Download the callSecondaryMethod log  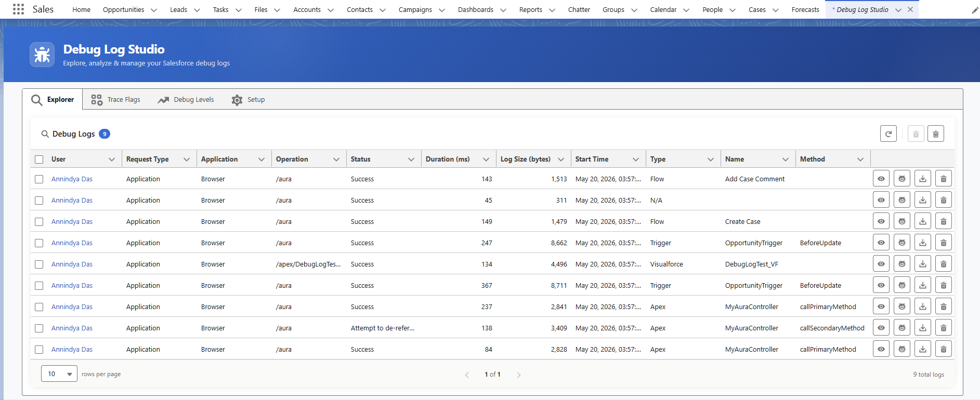click(923, 328)
